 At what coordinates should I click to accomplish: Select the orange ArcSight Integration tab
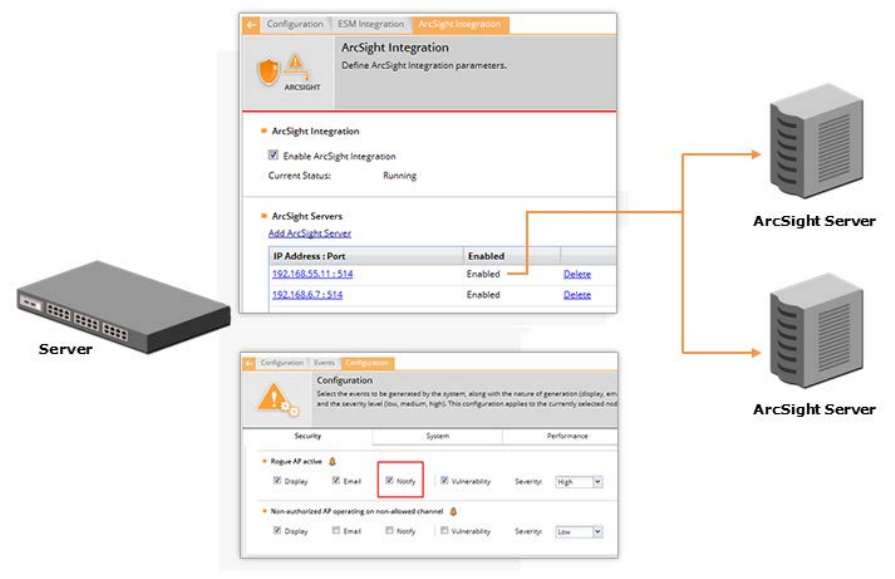tap(459, 24)
